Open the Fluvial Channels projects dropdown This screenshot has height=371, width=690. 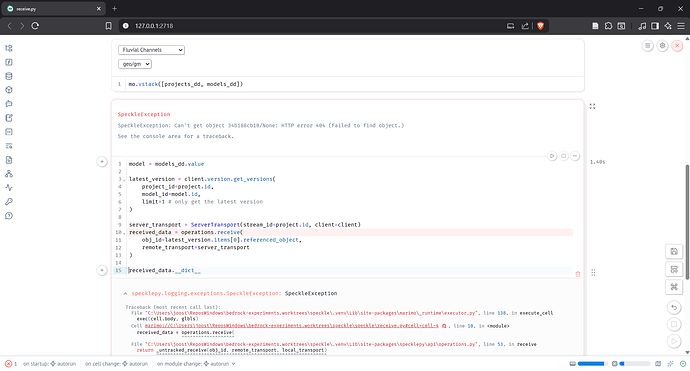pyautogui.click(x=151, y=50)
